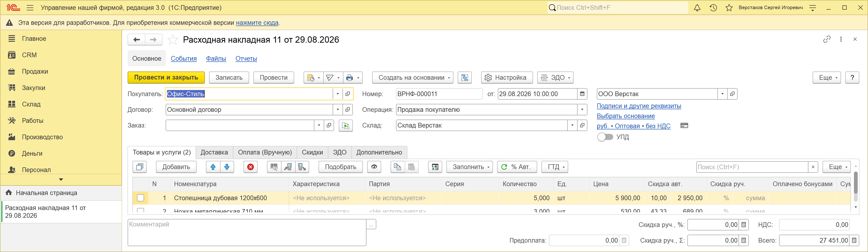Delete the selected row with red X icon
Viewport: 868px width, 252px height.
point(250,167)
